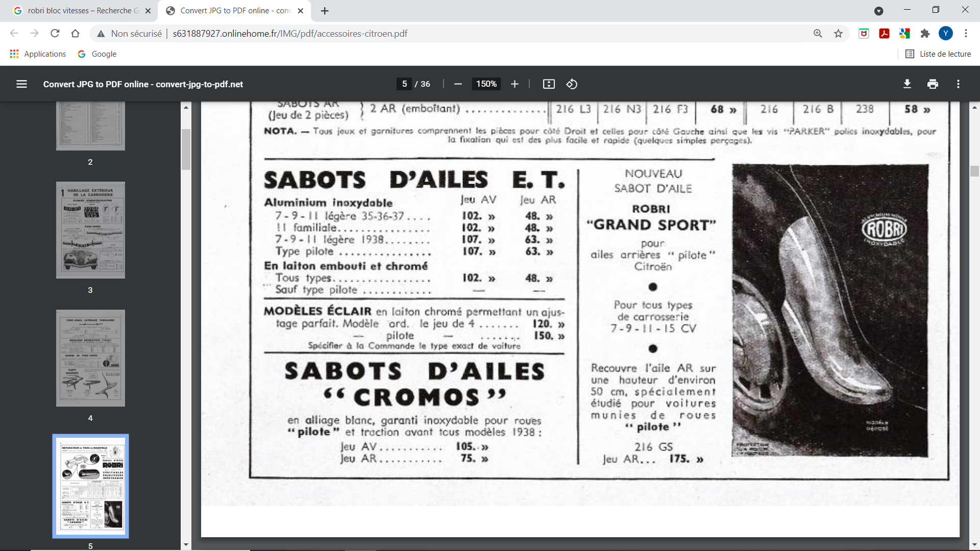Click the zoom in plus button
This screenshot has height=551, width=980.
tap(514, 84)
